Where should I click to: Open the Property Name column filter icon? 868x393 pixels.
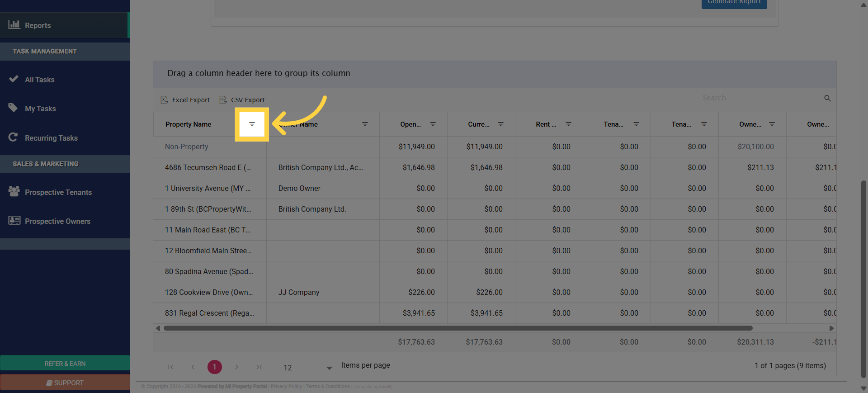coord(252,124)
